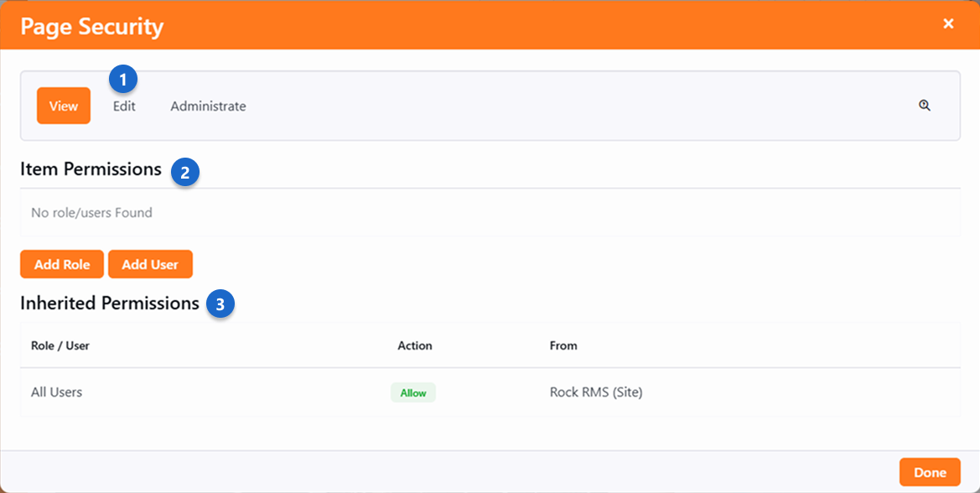
Task: Click the magnifier icon in the tab bar
Action: pos(925,106)
